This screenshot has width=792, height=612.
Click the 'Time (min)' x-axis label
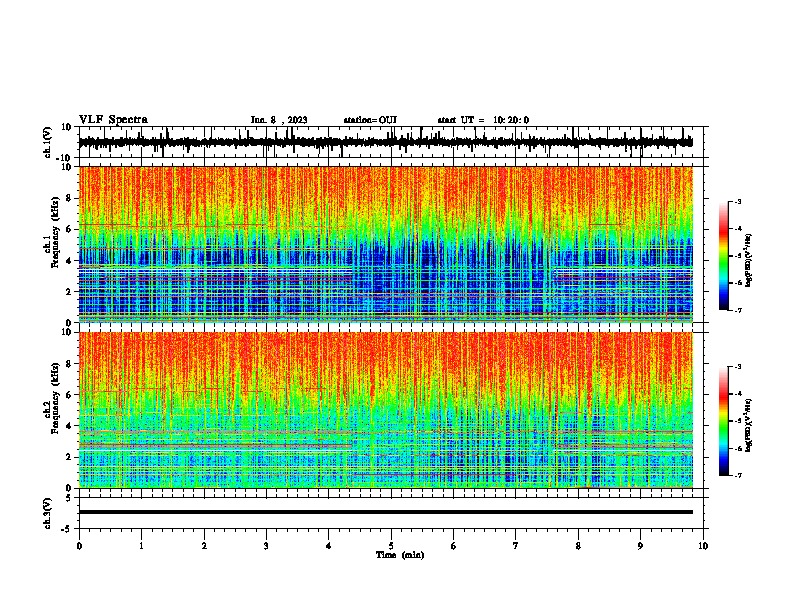coord(400,555)
